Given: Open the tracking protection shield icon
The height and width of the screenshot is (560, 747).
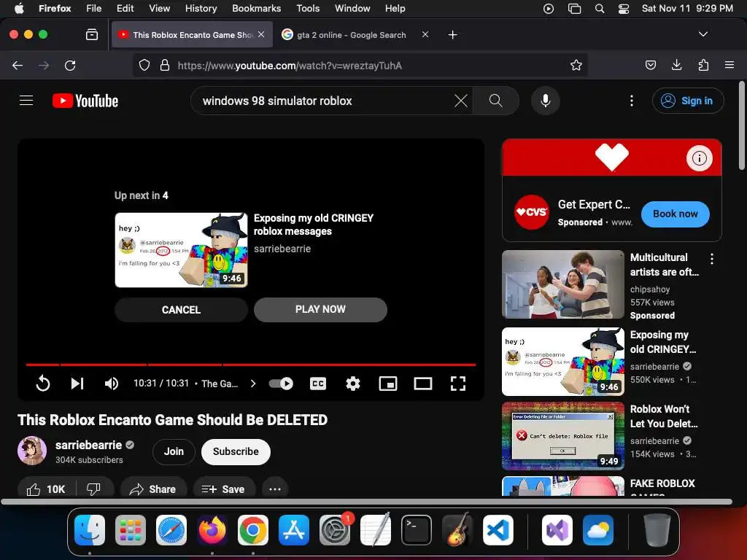Looking at the screenshot, I should (144, 65).
